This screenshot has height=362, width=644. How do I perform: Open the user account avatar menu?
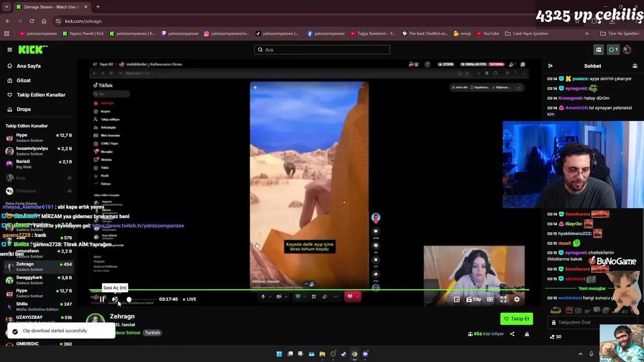[x=627, y=50]
